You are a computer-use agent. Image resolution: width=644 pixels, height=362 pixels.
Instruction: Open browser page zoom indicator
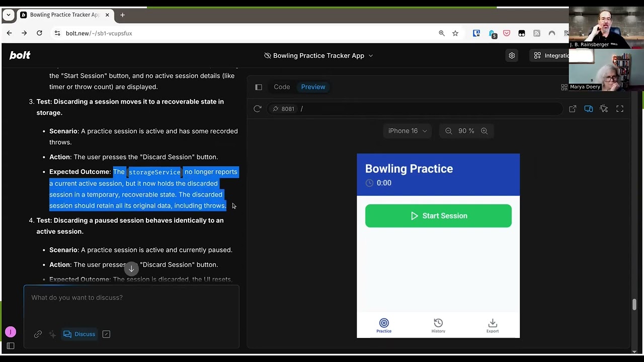tap(442, 33)
